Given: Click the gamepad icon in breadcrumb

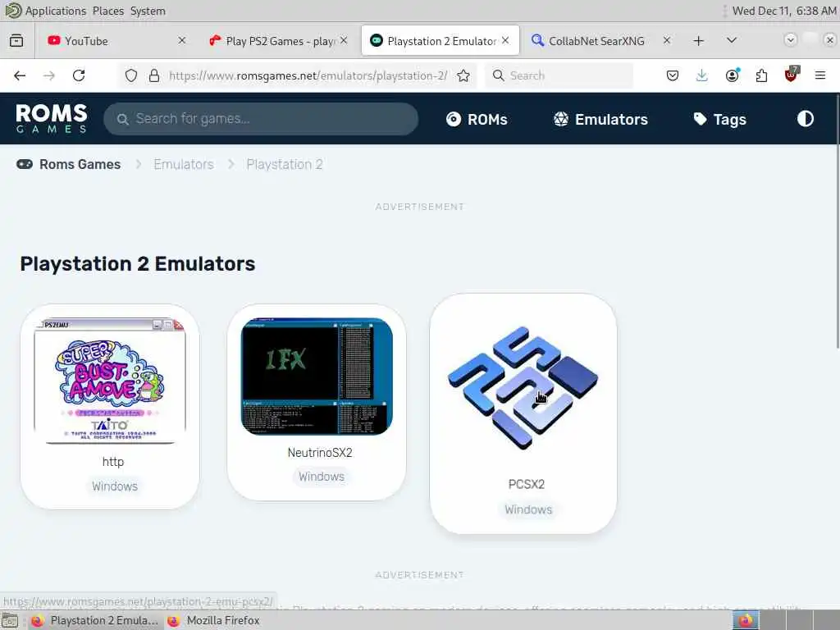Looking at the screenshot, I should [x=25, y=164].
